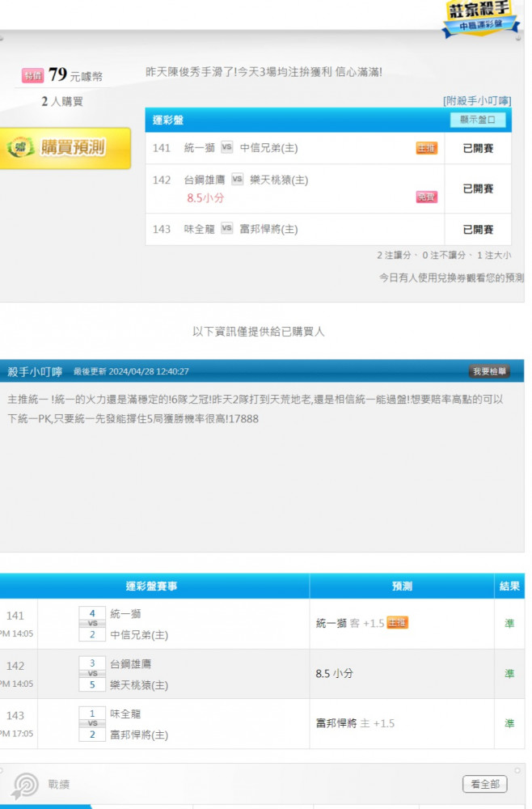Click the 戰績 section label

click(59, 785)
